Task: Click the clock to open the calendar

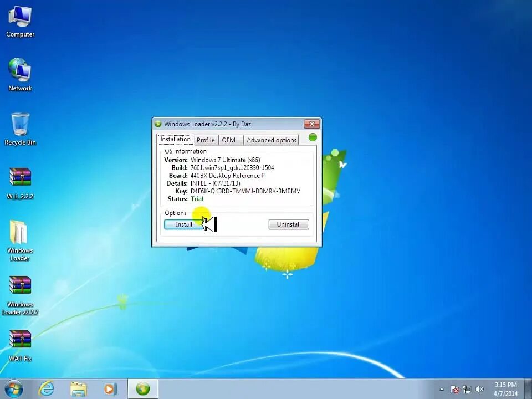Action: click(504, 388)
